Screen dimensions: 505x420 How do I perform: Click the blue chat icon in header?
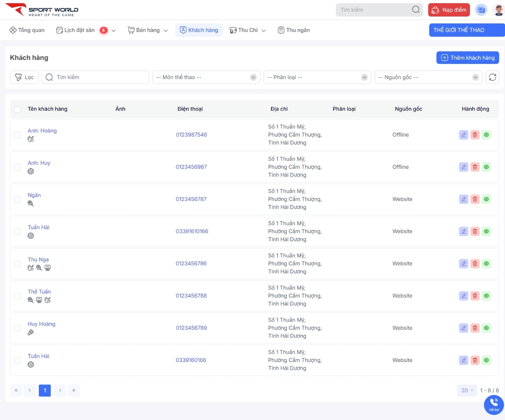pyautogui.click(x=481, y=10)
